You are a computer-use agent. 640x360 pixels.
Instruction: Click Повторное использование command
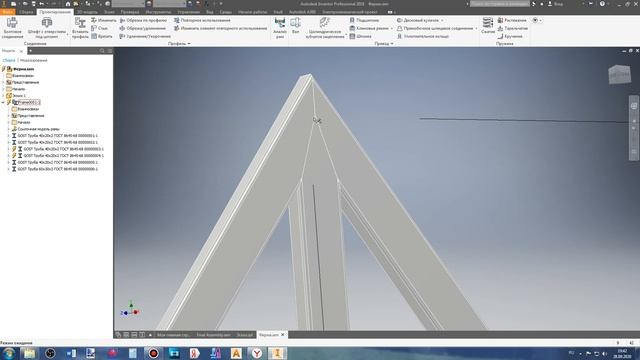tap(202, 20)
